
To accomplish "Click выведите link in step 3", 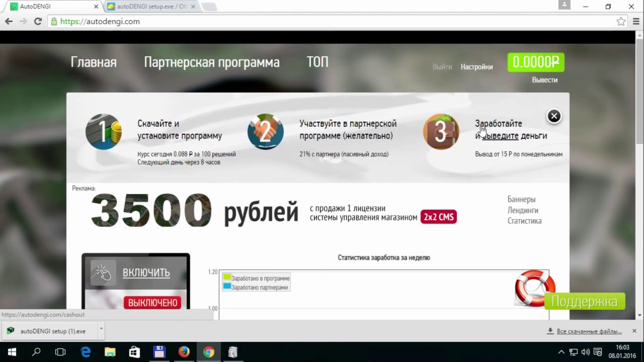I will (500, 136).
